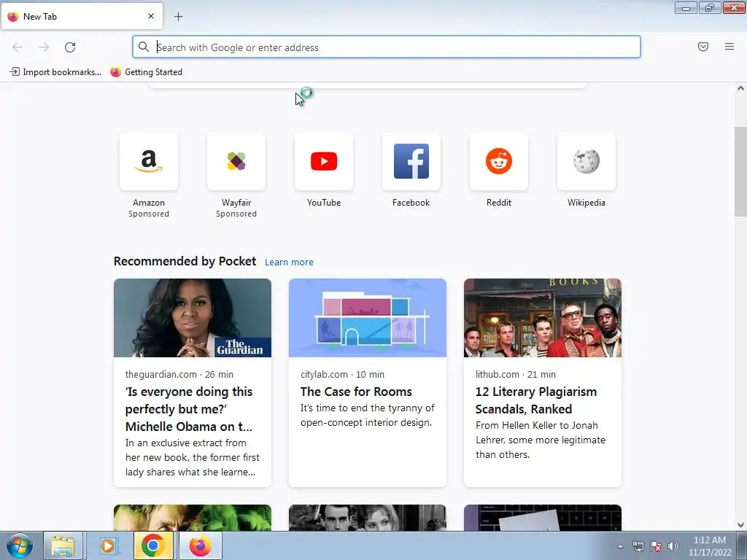Go back using the back arrow

[x=18, y=47]
